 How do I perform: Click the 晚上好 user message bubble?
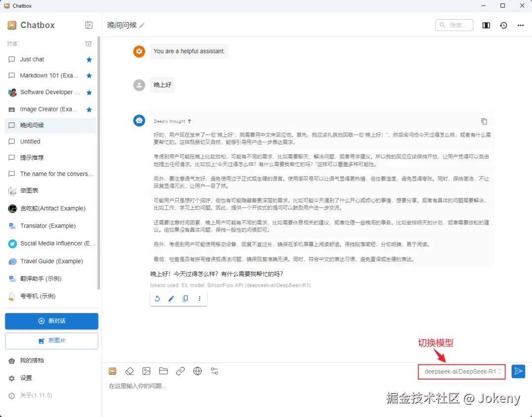[x=163, y=85]
